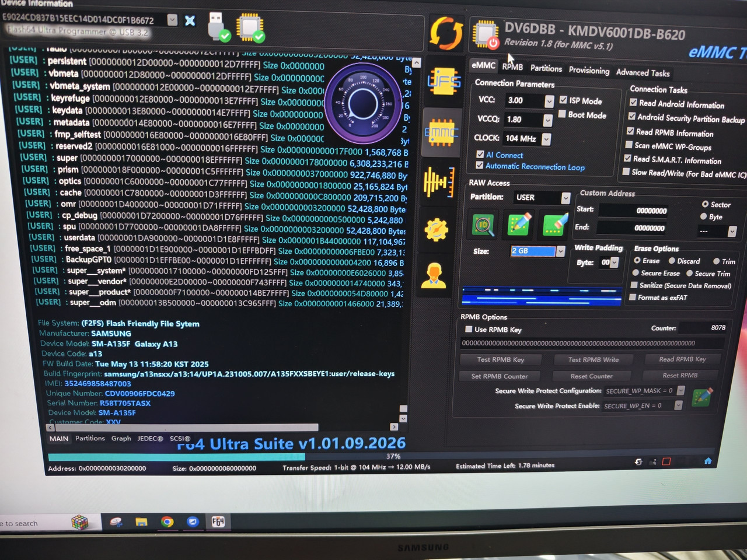Open the Size 2 GB dropdown
The image size is (747, 560).
(x=561, y=251)
